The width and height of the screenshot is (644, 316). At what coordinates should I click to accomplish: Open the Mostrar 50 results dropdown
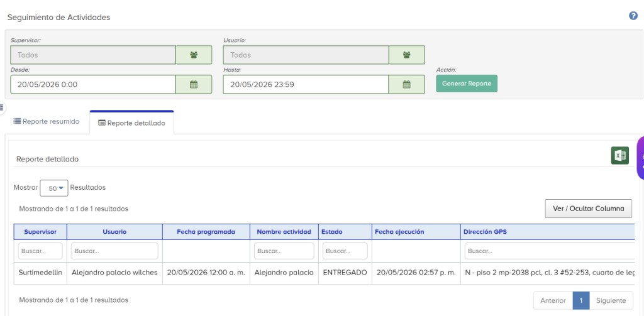click(x=54, y=188)
